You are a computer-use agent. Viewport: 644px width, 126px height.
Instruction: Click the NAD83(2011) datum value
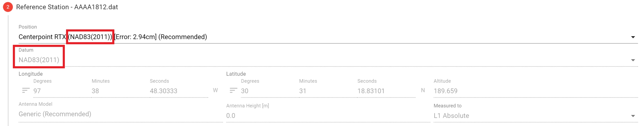tap(39, 60)
